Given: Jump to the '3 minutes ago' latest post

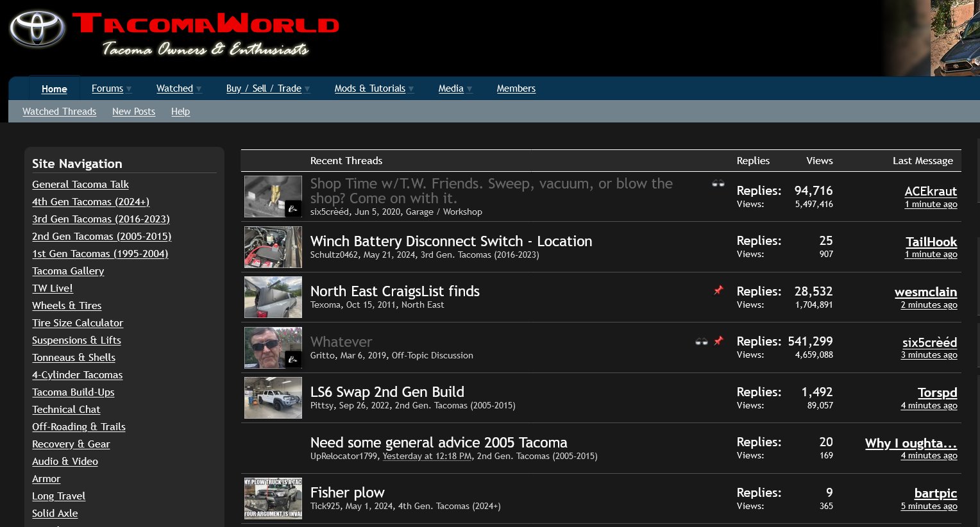Looking at the screenshot, I should (929, 355).
